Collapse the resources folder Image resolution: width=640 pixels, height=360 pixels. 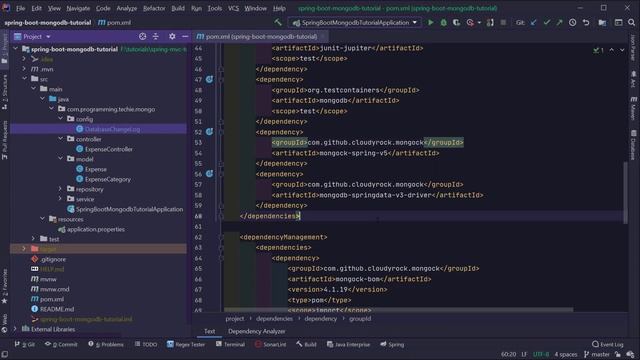coord(42,219)
